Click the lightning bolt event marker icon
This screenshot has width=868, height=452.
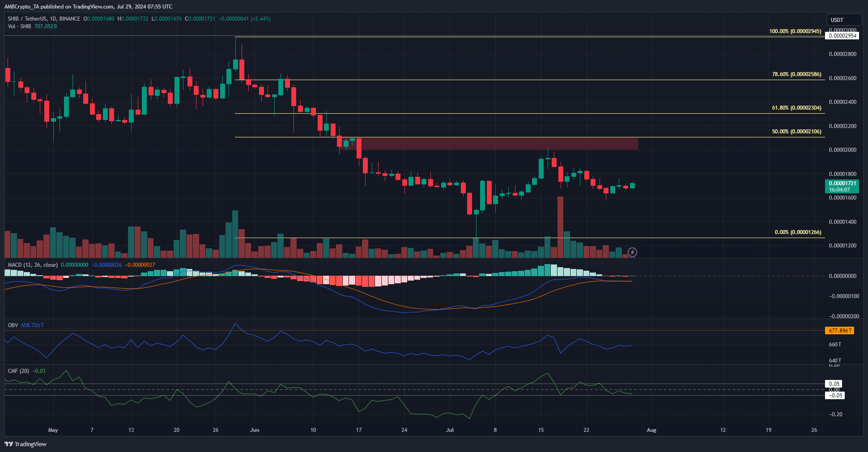pyautogui.click(x=632, y=252)
